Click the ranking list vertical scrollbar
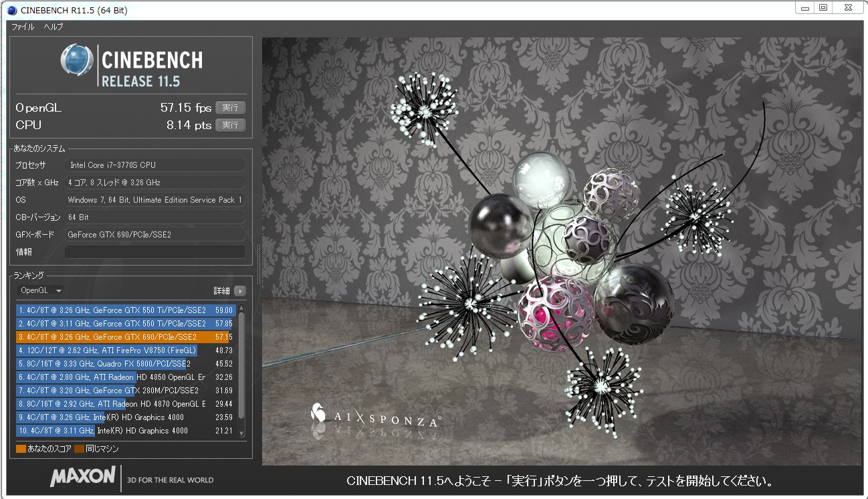Screen dimensions: 868x499 [241, 371]
